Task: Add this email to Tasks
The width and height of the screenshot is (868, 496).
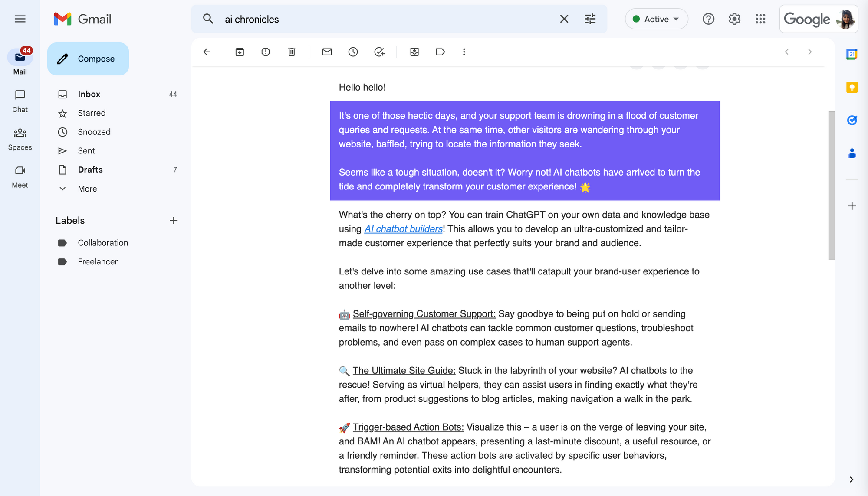Action: [379, 52]
